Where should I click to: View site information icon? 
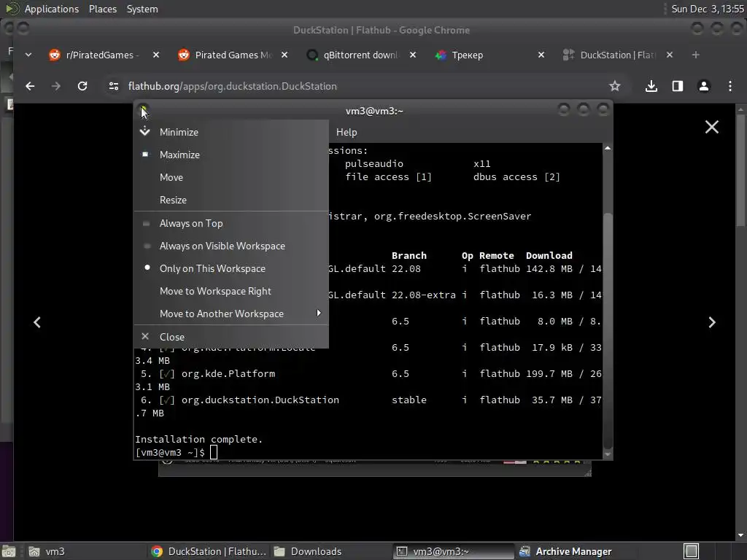[x=113, y=86]
